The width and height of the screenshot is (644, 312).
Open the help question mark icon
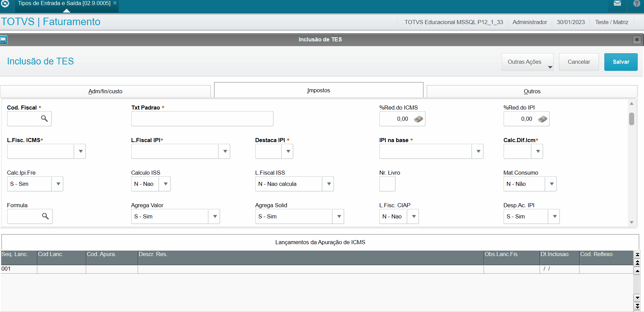(x=637, y=3)
